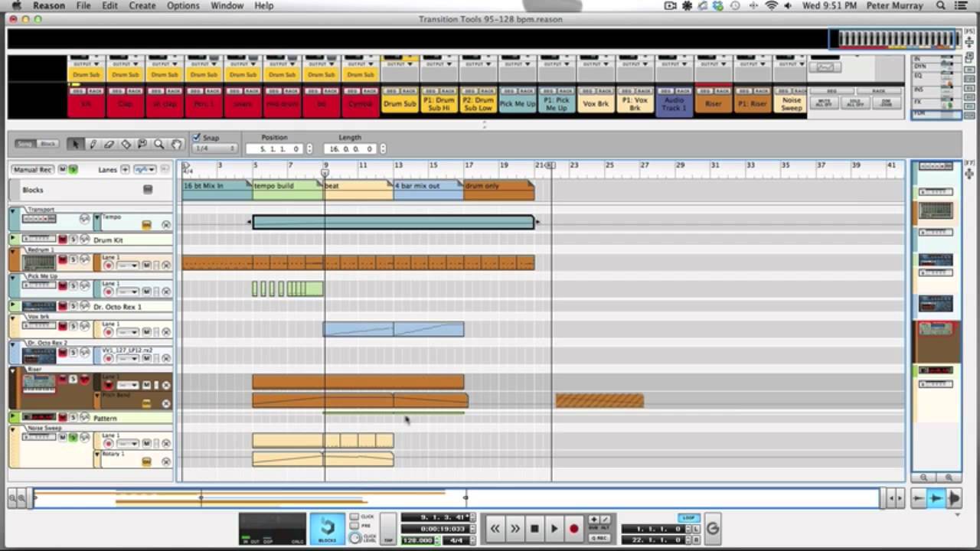
Task: Toggle the Pre count-in button
Action: 354,527
